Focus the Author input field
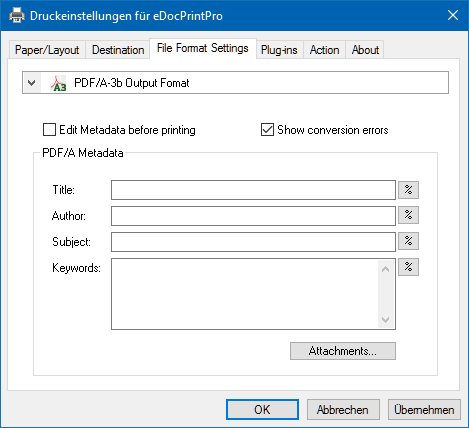This screenshot has width=469, height=428. (253, 216)
